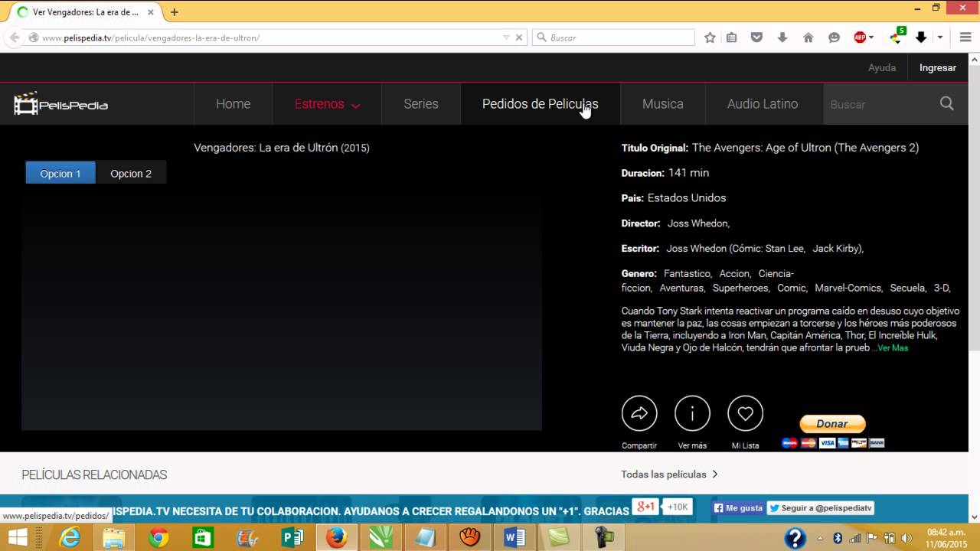The width and height of the screenshot is (980, 551).
Task: Stop loading page with the X button
Action: click(x=519, y=37)
